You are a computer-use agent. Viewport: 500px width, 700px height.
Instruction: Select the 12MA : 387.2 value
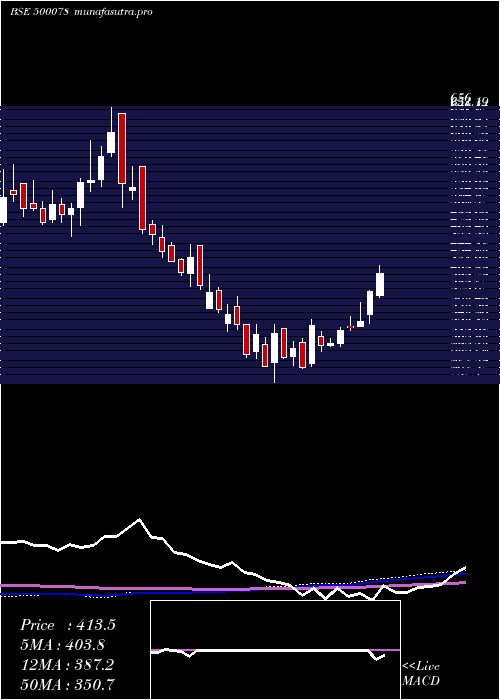tap(67, 665)
